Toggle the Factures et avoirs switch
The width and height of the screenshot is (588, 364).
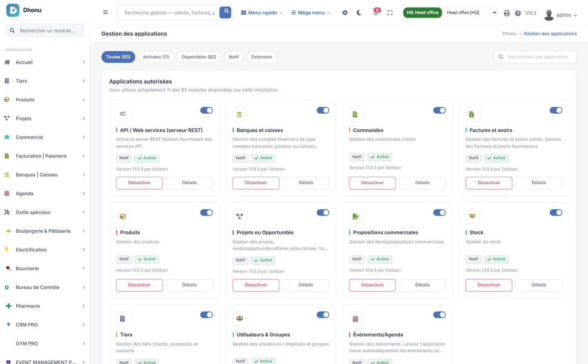click(x=556, y=110)
